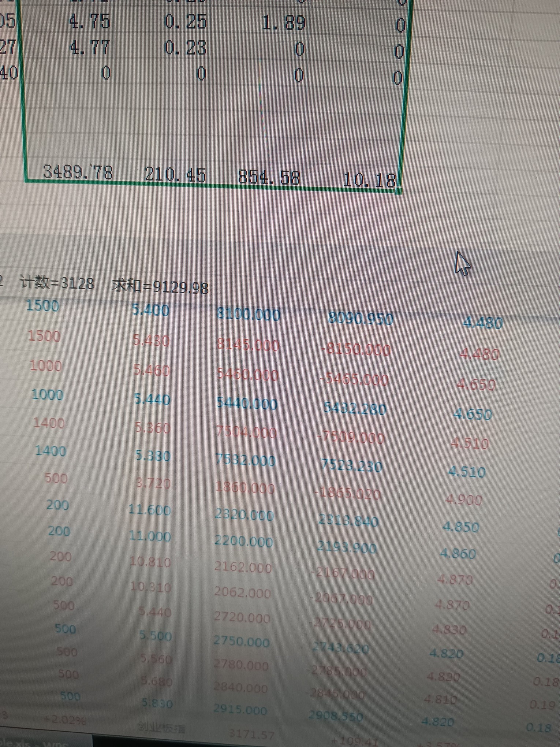Select the amount 5460.000
This screenshot has height=747, width=560.
(x=247, y=374)
